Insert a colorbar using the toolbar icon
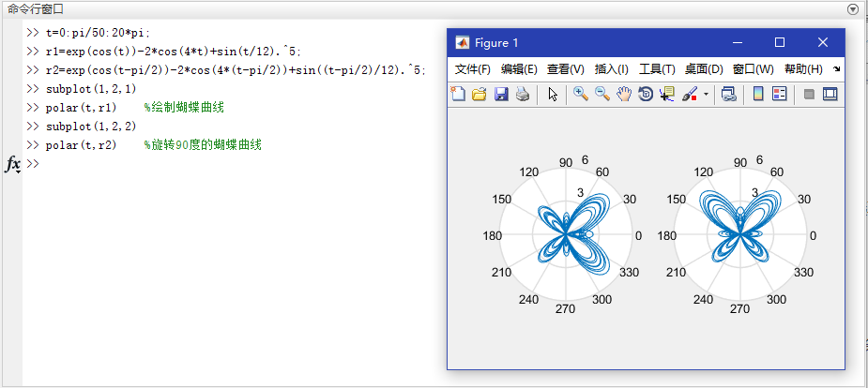Image resolution: width=868 pixels, height=388 pixels. click(758, 94)
